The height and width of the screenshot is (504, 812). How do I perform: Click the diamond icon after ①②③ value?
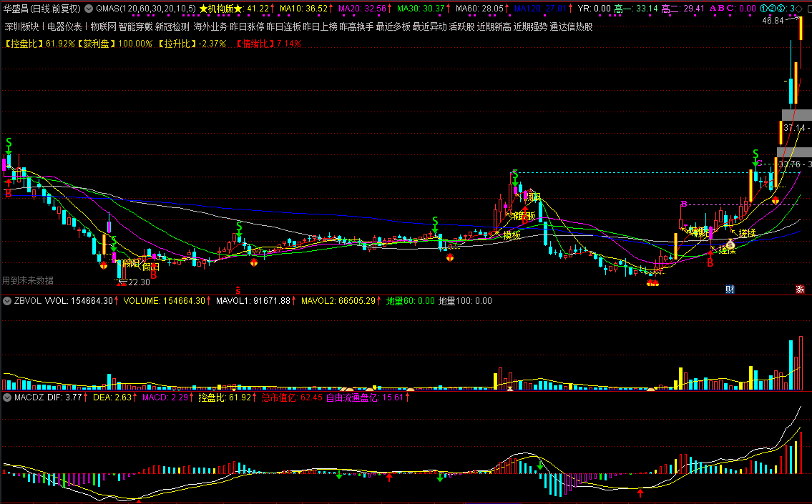point(800,9)
